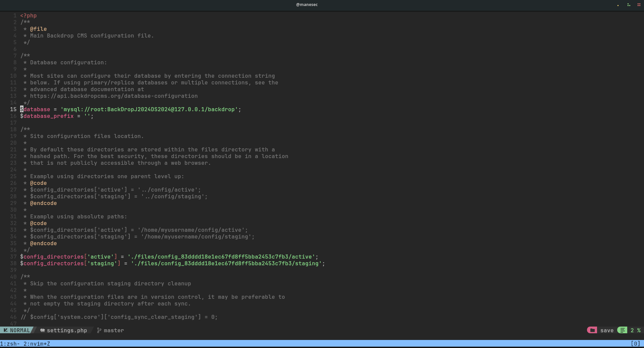This screenshot has width=644, height=348.
Task: Click the @file annotation on line 3
Action: pos(39,29)
